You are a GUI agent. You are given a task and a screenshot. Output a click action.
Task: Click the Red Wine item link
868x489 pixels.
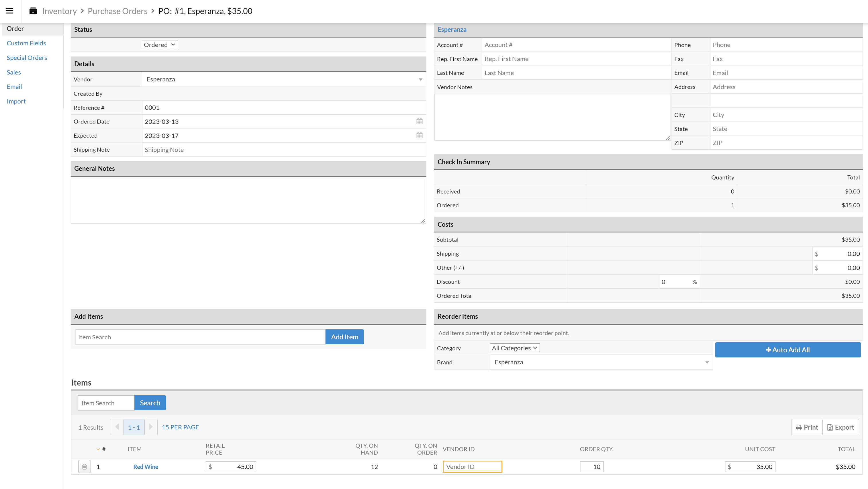click(x=146, y=466)
